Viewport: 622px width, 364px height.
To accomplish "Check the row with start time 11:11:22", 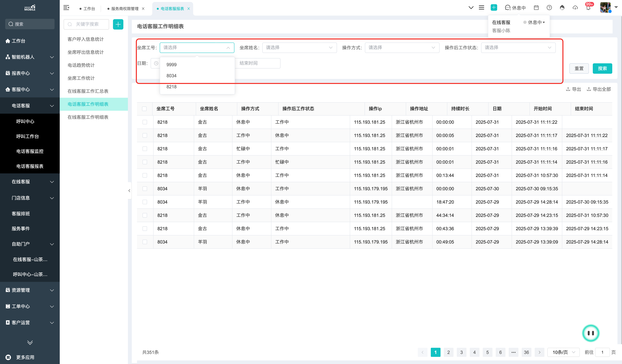I will [145, 122].
